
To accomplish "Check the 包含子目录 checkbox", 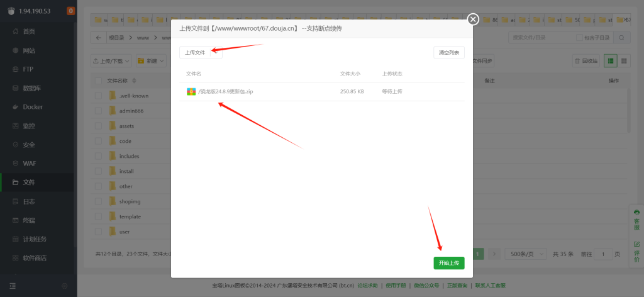I will [x=579, y=38].
